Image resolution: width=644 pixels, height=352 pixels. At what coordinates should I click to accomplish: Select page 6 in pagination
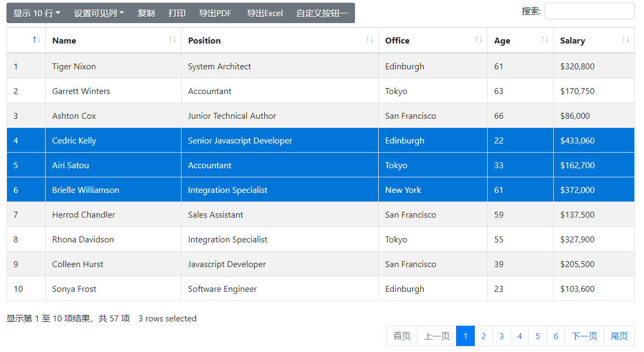click(556, 336)
